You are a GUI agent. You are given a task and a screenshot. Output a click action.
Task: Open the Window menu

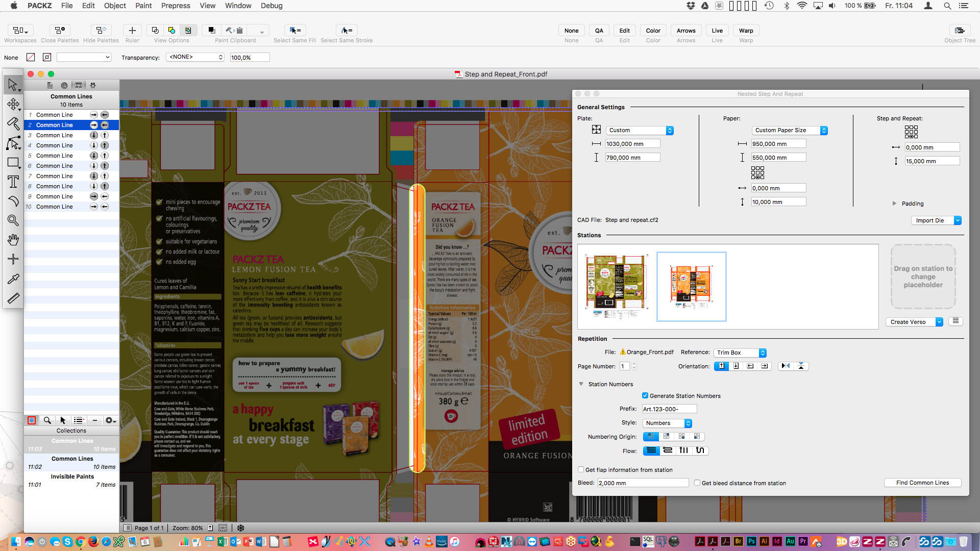[238, 6]
